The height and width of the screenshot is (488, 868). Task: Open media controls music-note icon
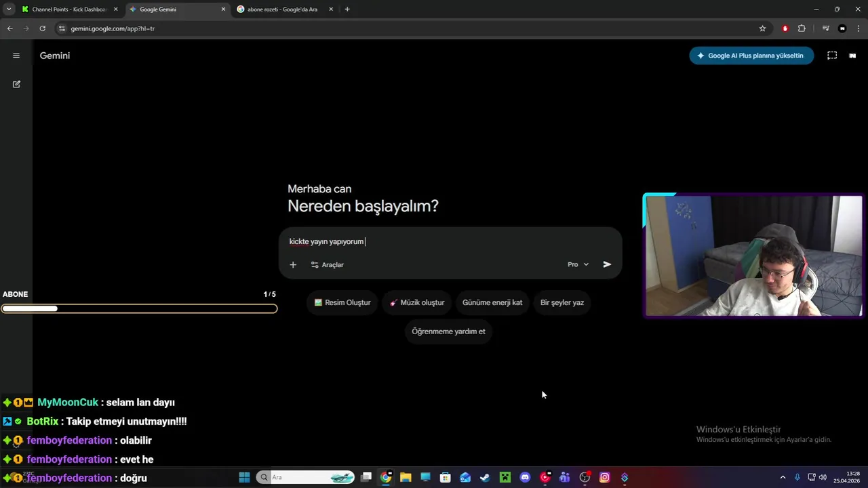point(825,28)
